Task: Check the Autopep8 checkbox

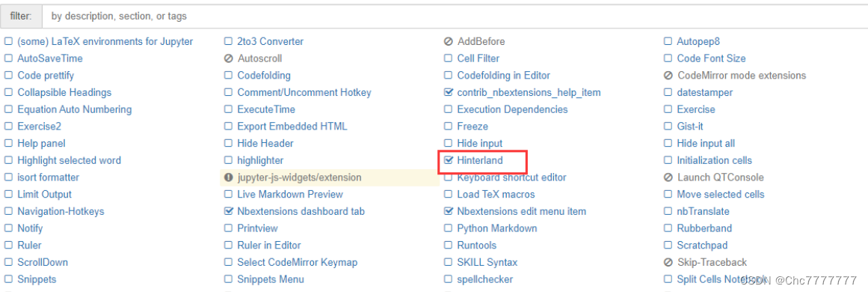Action: (x=668, y=42)
